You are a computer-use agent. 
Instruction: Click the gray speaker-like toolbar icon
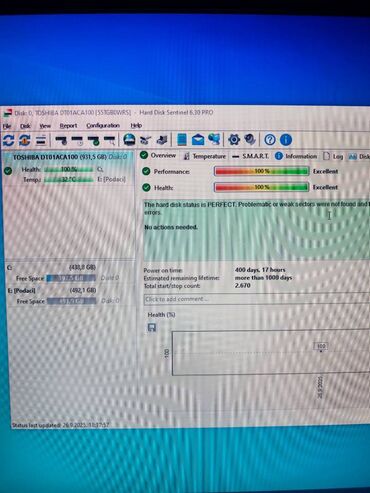(x=250, y=139)
